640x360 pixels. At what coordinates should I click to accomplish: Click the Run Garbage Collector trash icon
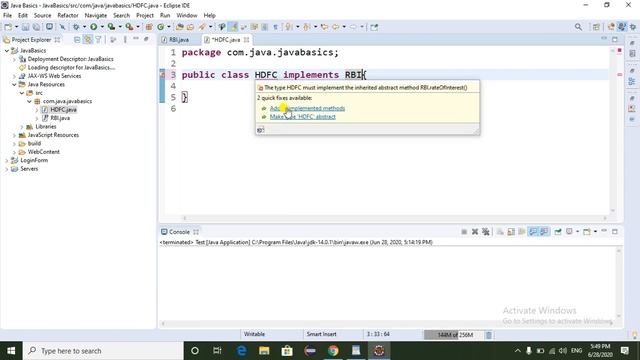pyautogui.click(x=489, y=335)
